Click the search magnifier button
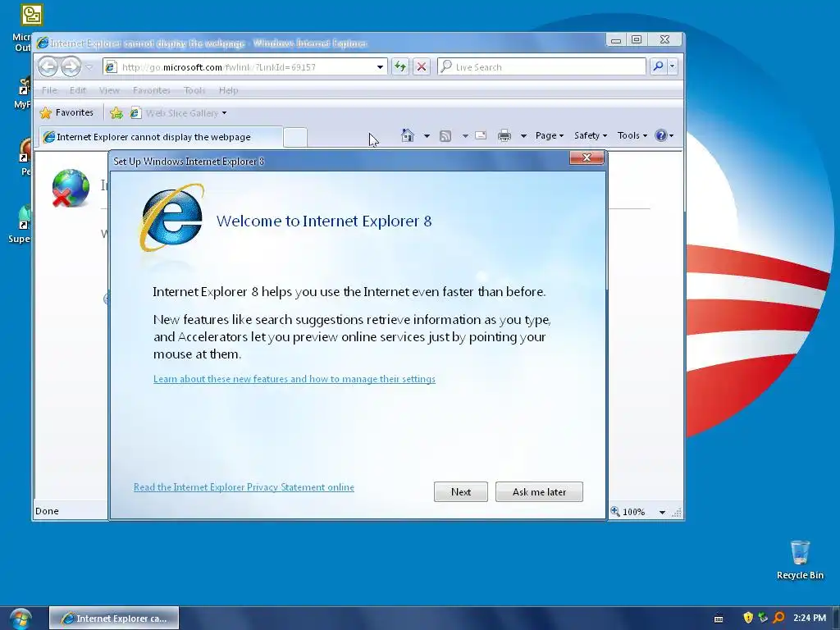840x630 pixels. click(x=658, y=66)
